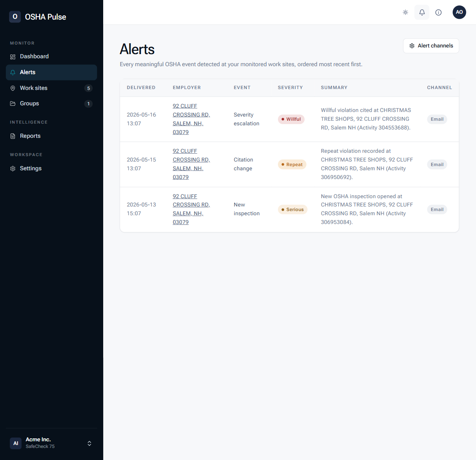
Task: Open the employer link in the Repeat row
Action: pyautogui.click(x=191, y=164)
